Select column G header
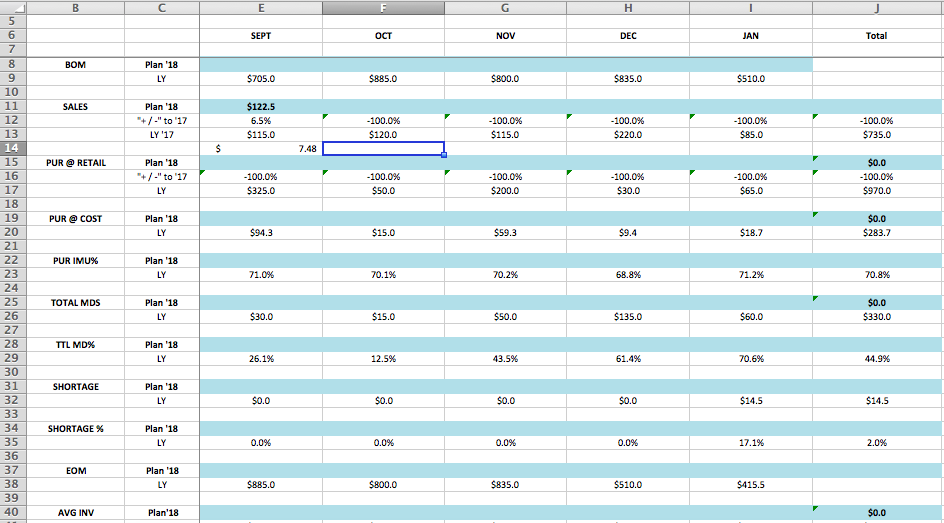Image resolution: width=944 pixels, height=523 pixels. tap(505, 7)
